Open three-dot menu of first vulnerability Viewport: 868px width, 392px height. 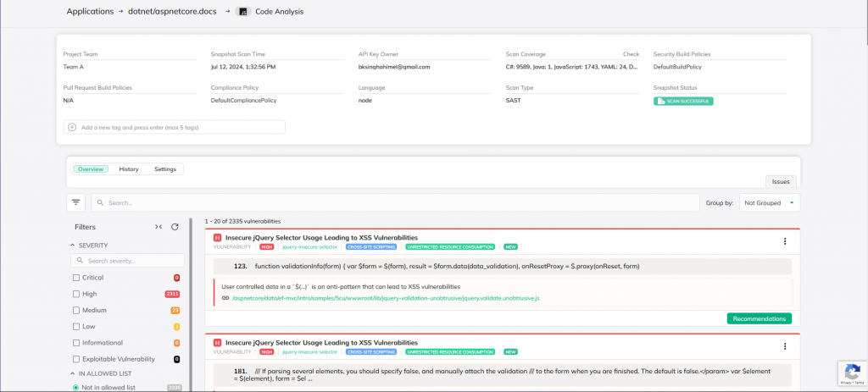[x=785, y=241]
